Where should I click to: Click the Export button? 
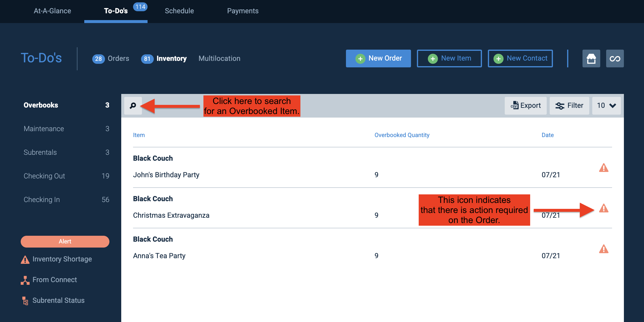(525, 105)
